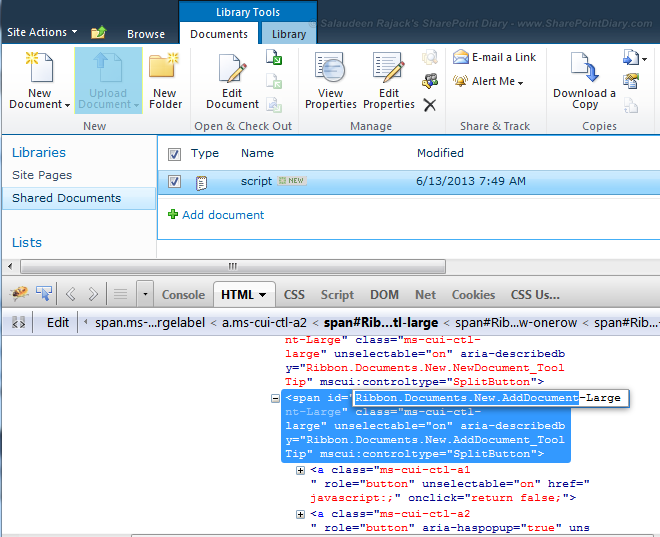Select a.ms-cui-ctl-a2 in breadcrumb path

coord(264,323)
